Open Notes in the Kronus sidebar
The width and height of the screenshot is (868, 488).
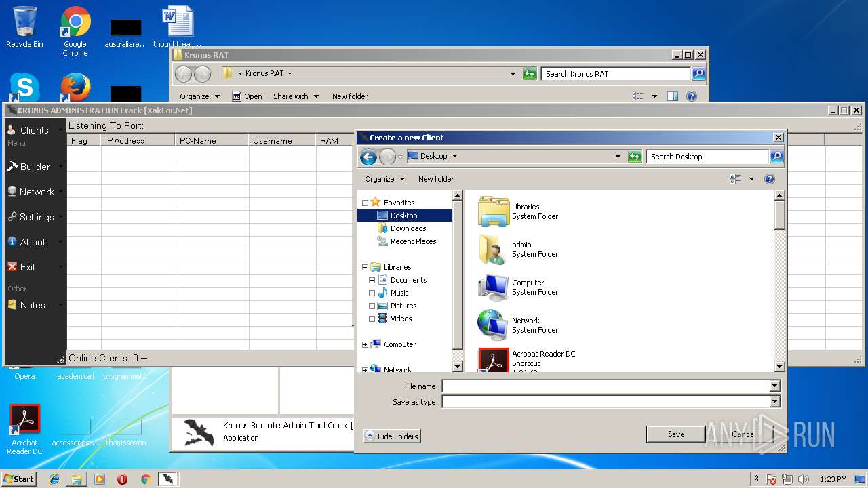[x=34, y=305]
